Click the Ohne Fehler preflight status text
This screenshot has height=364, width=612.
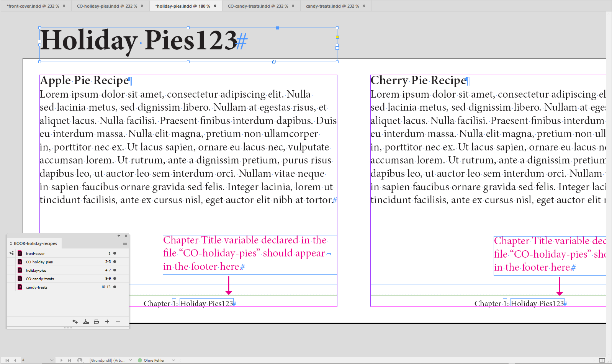(x=154, y=360)
